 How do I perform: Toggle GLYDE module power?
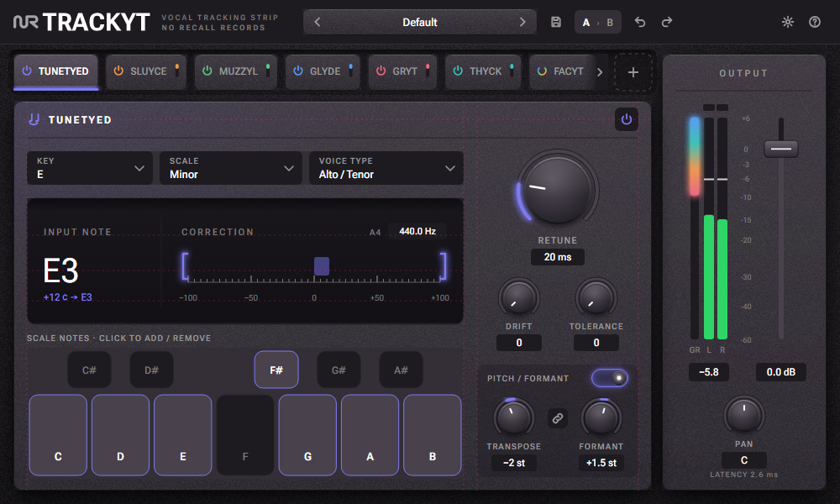298,71
